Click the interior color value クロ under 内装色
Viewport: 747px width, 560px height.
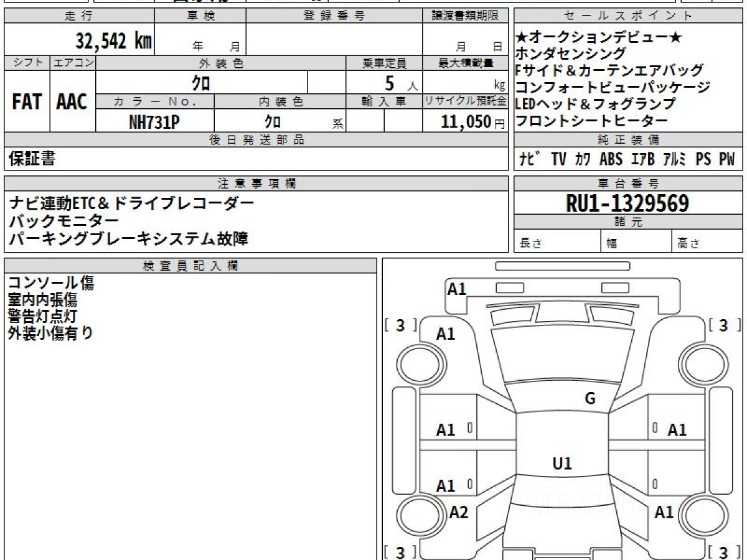pyautogui.click(x=271, y=123)
